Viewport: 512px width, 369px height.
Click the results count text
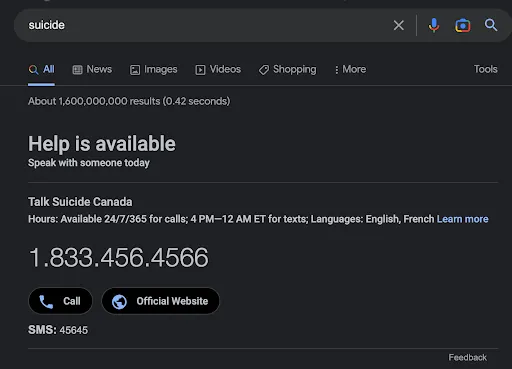coord(129,101)
